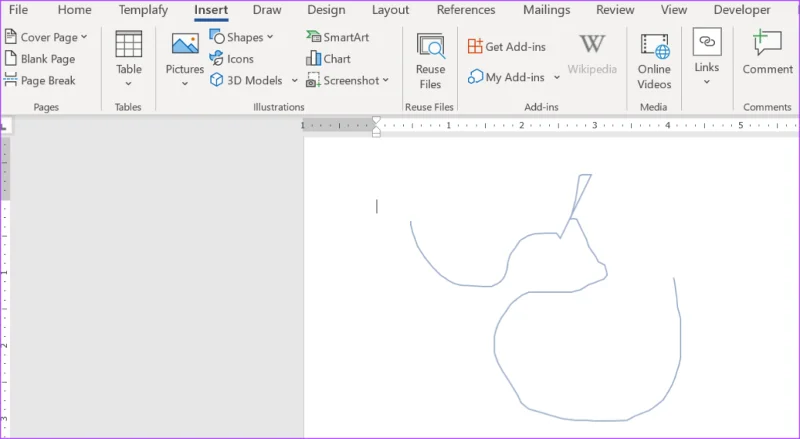Click the Pictures icon
800x439 pixels.
pos(185,44)
